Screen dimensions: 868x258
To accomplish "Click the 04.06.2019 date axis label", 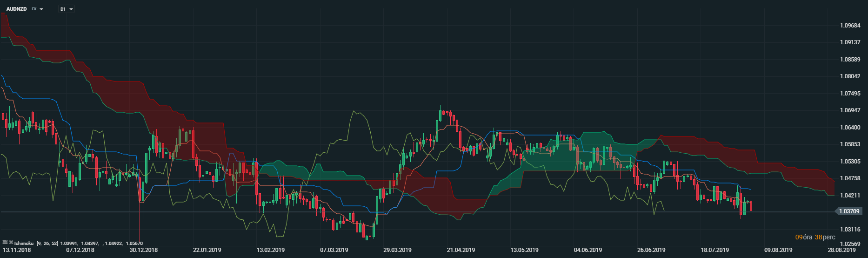I will (x=588, y=250).
